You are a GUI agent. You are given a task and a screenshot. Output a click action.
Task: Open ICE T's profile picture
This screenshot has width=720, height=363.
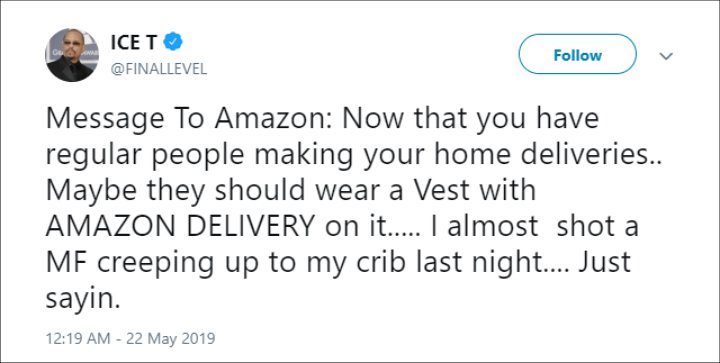point(72,55)
